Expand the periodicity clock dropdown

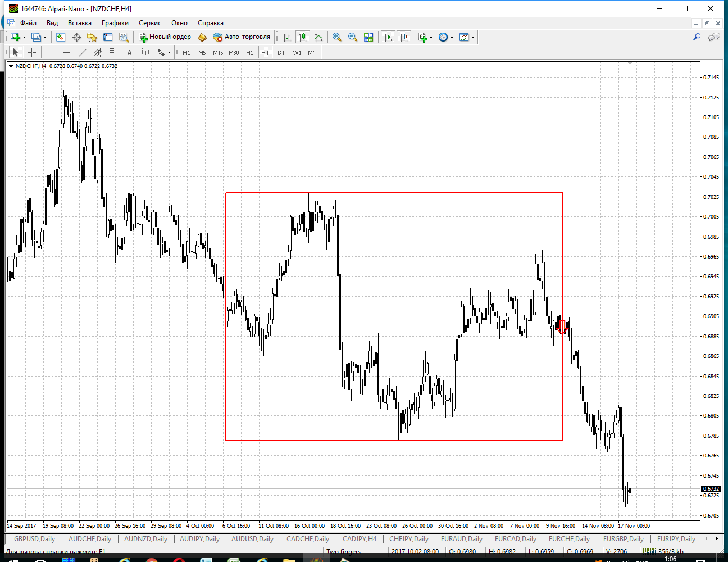coord(452,38)
